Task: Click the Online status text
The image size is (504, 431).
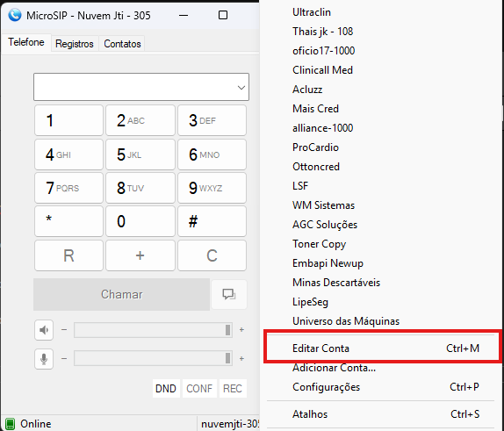Action: [36, 424]
